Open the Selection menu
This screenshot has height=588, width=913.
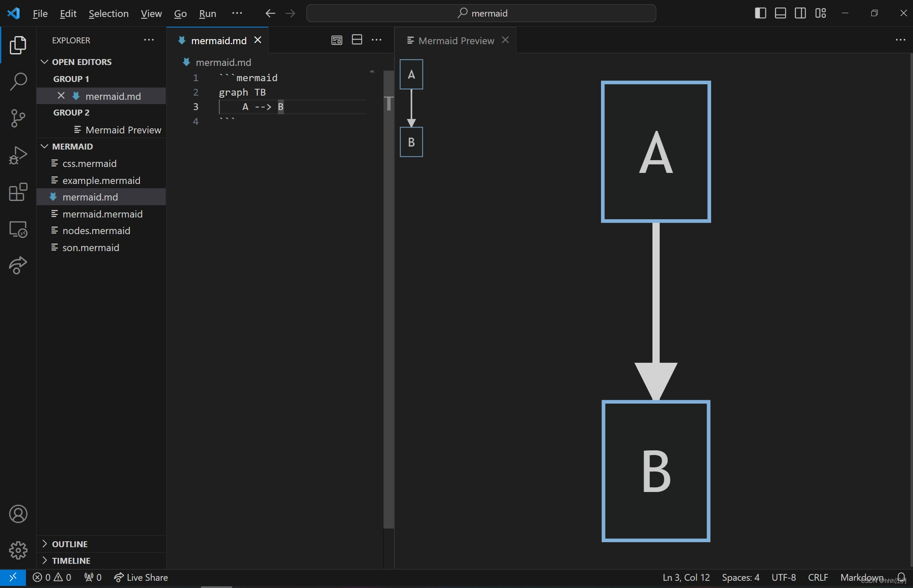click(x=108, y=13)
